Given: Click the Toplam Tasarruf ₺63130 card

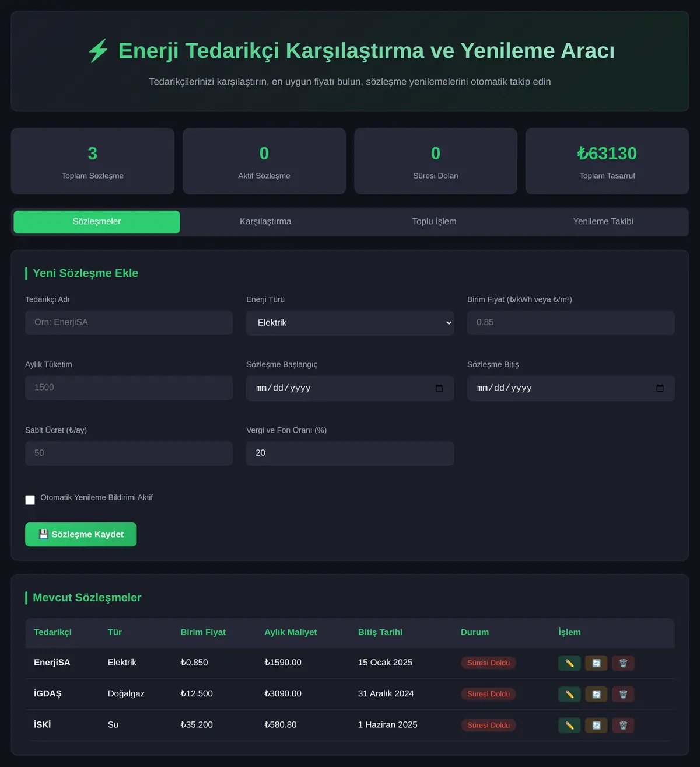Looking at the screenshot, I should (607, 161).
